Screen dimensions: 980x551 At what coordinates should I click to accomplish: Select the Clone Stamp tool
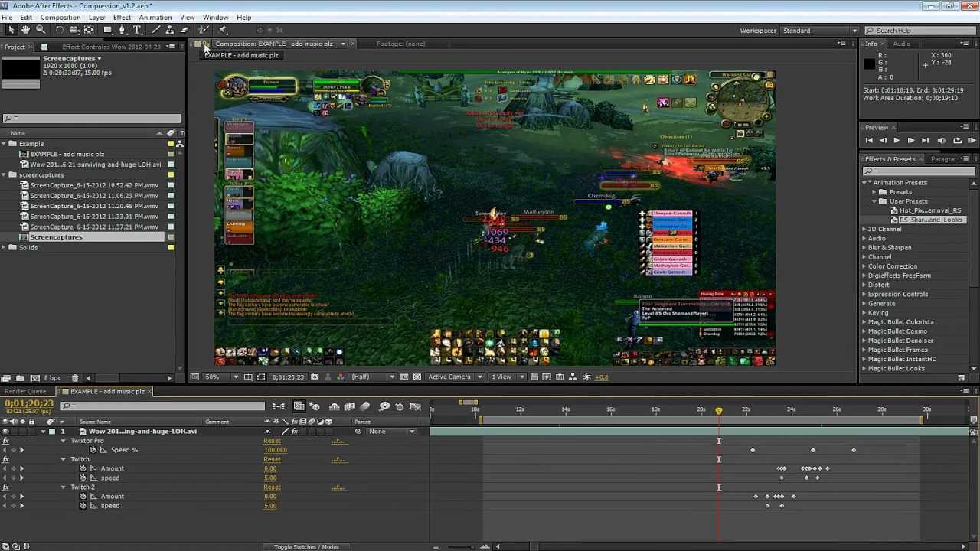[x=170, y=30]
